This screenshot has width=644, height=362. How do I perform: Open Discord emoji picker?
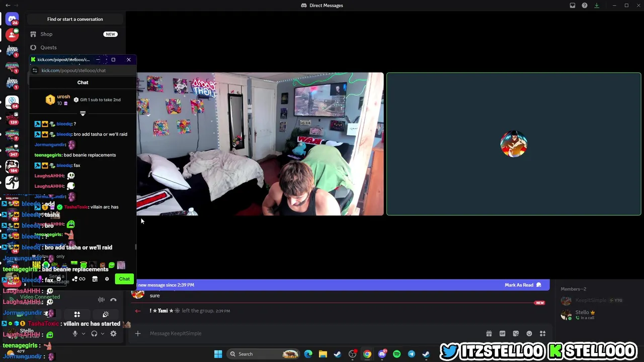529,333
